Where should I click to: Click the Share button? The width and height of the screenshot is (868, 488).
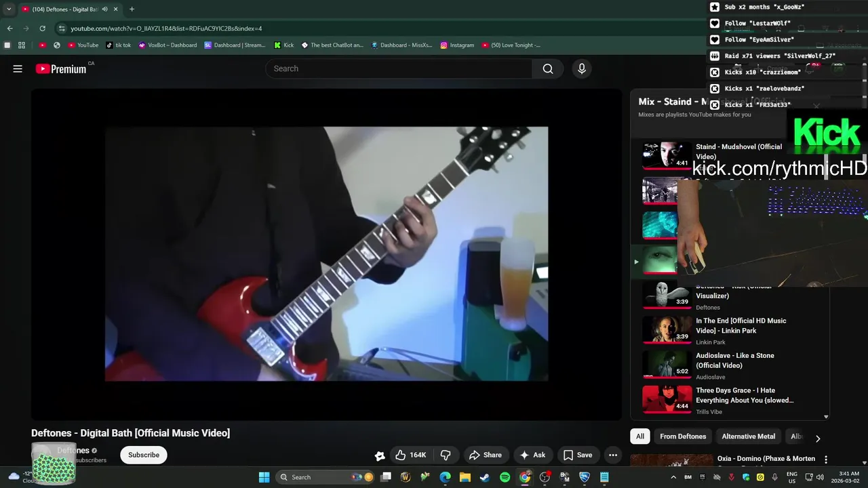pos(486,455)
